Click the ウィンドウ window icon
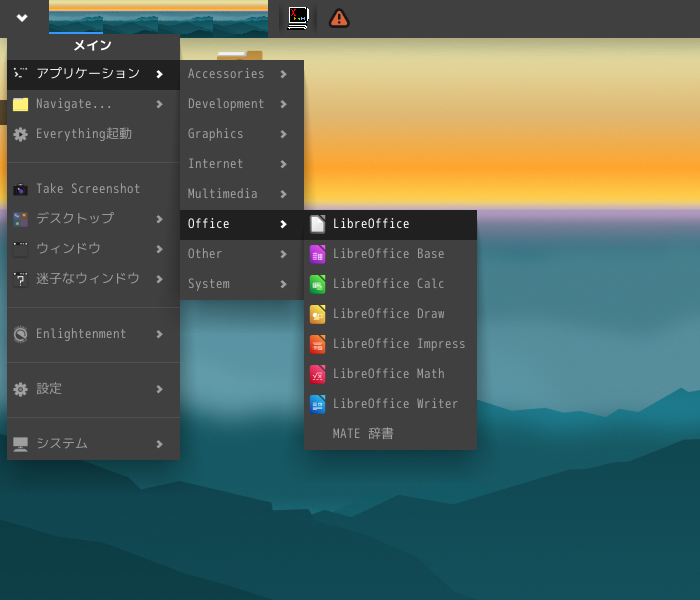This screenshot has height=600, width=700. click(20, 249)
